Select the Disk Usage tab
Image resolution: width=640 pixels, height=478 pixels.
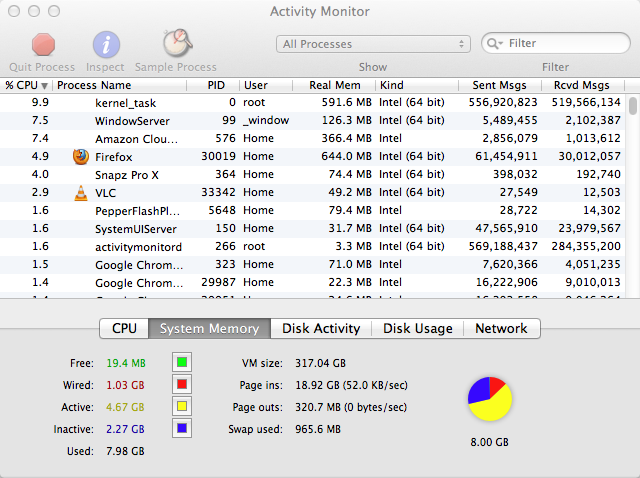point(418,328)
